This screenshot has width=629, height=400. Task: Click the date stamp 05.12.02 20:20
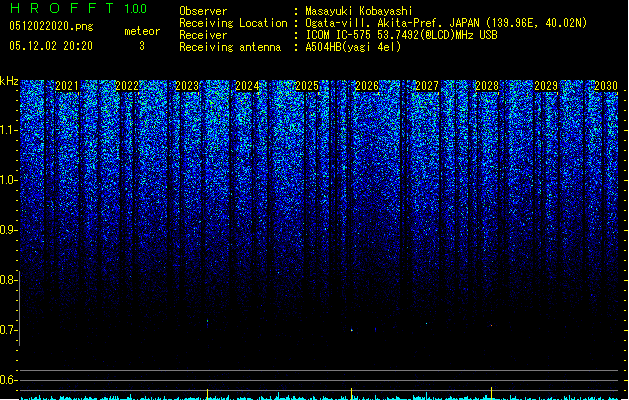[51, 46]
